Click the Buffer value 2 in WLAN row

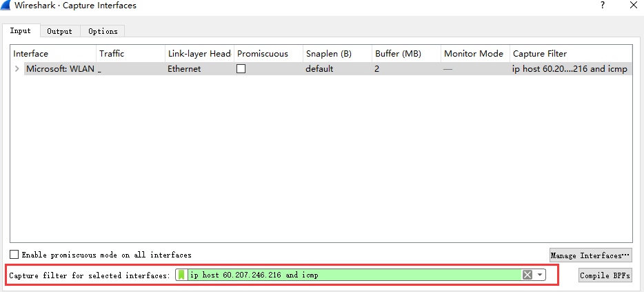click(378, 69)
